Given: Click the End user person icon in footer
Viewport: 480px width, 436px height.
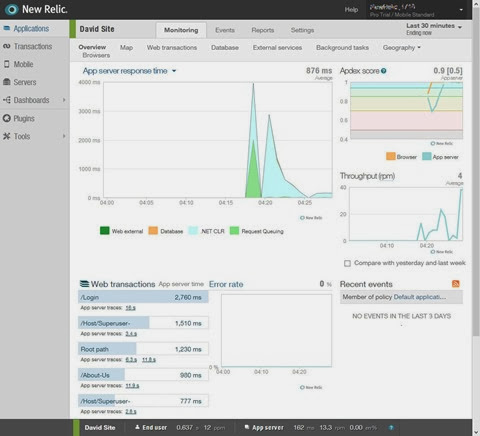Looking at the screenshot, I should pyautogui.click(x=137, y=427).
